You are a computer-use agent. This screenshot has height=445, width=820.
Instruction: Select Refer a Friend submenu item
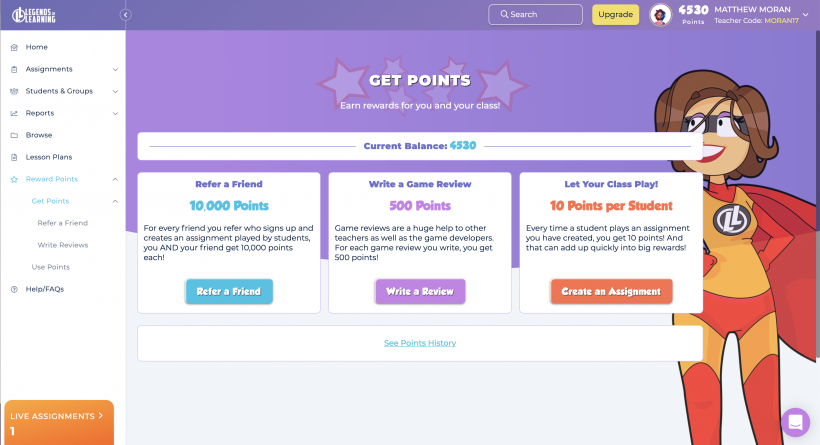(63, 223)
